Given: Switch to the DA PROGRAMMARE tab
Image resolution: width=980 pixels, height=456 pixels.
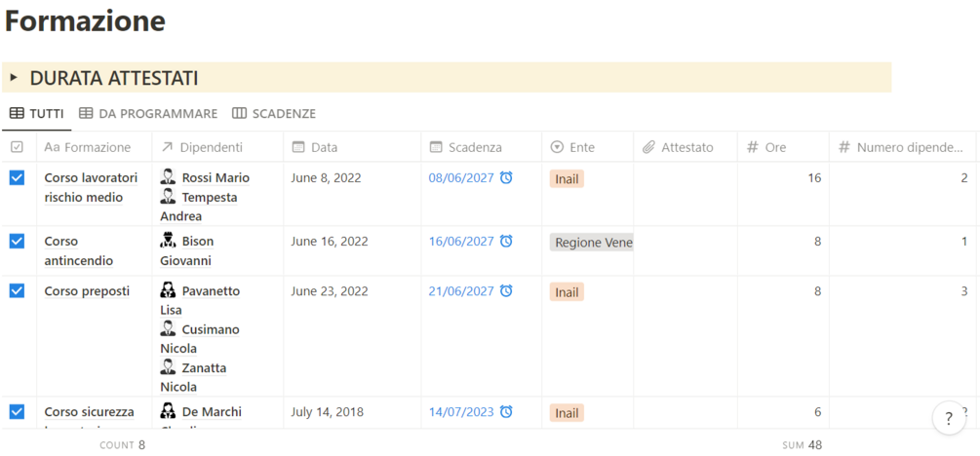Looking at the screenshot, I should [148, 114].
